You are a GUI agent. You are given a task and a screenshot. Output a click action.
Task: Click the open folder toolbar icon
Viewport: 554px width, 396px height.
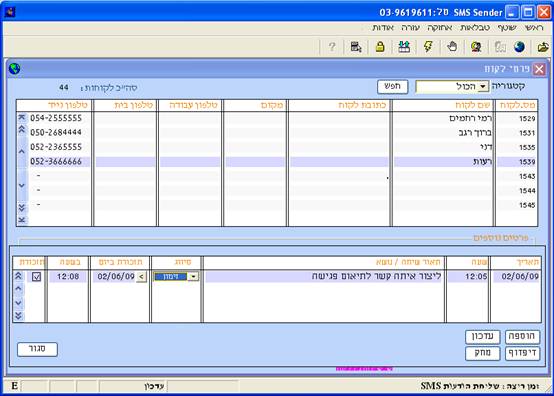(x=543, y=47)
